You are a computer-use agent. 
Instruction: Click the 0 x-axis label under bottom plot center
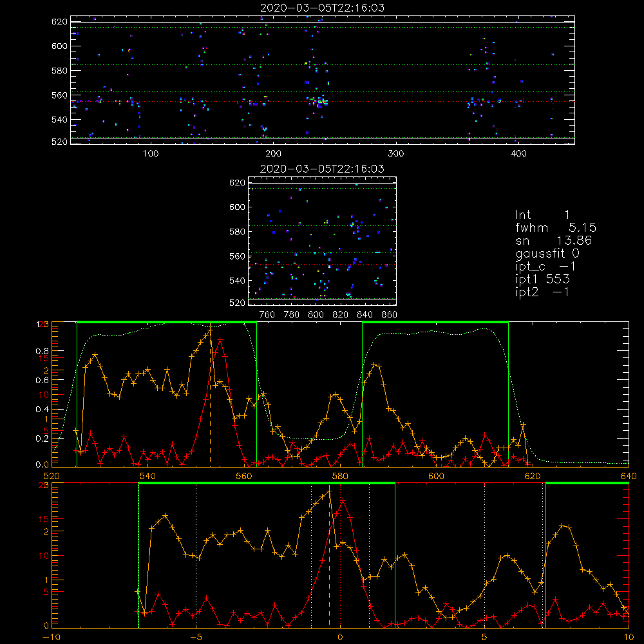[x=340, y=638]
